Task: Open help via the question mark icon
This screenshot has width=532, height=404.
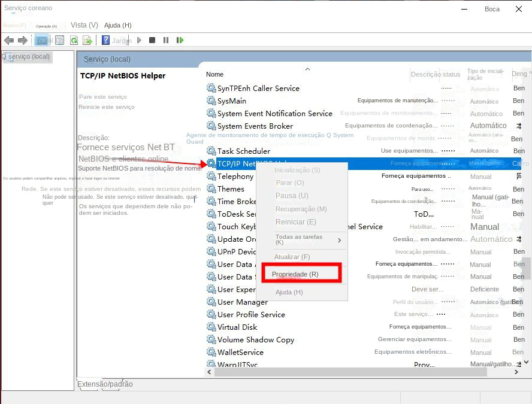Action: [x=105, y=40]
